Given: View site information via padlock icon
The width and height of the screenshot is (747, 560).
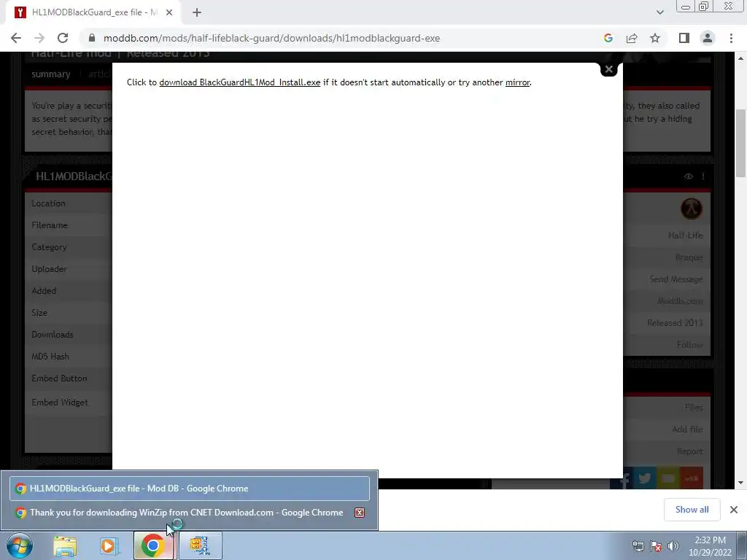Looking at the screenshot, I should click(92, 38).
